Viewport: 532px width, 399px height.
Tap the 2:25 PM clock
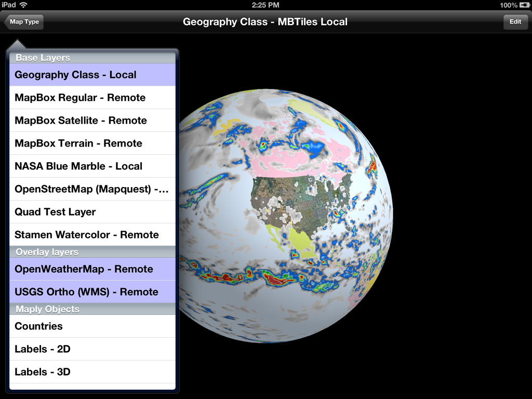265,5
